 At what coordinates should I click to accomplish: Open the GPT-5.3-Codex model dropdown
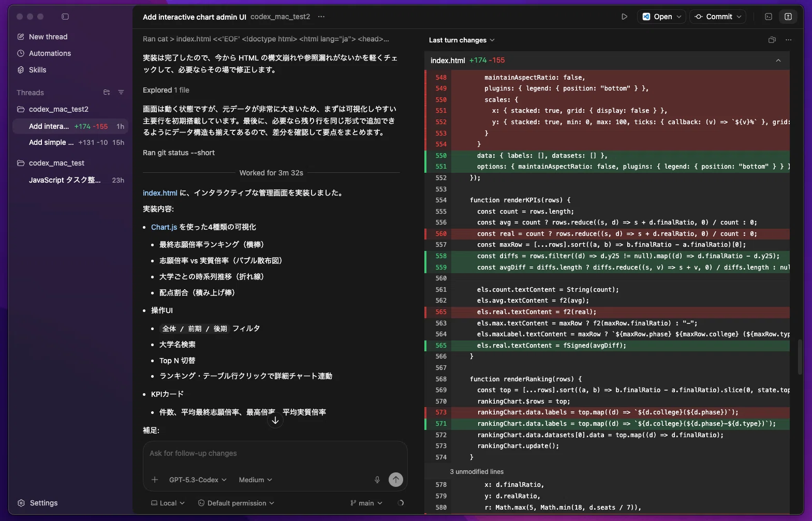tap(198, 480)
